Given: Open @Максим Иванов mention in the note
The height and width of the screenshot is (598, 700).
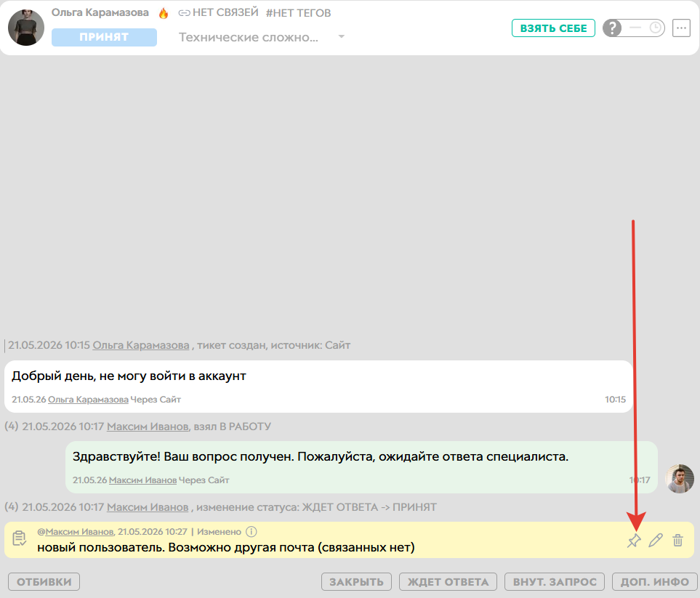Looking at the screenshot, I should (76, 531).
